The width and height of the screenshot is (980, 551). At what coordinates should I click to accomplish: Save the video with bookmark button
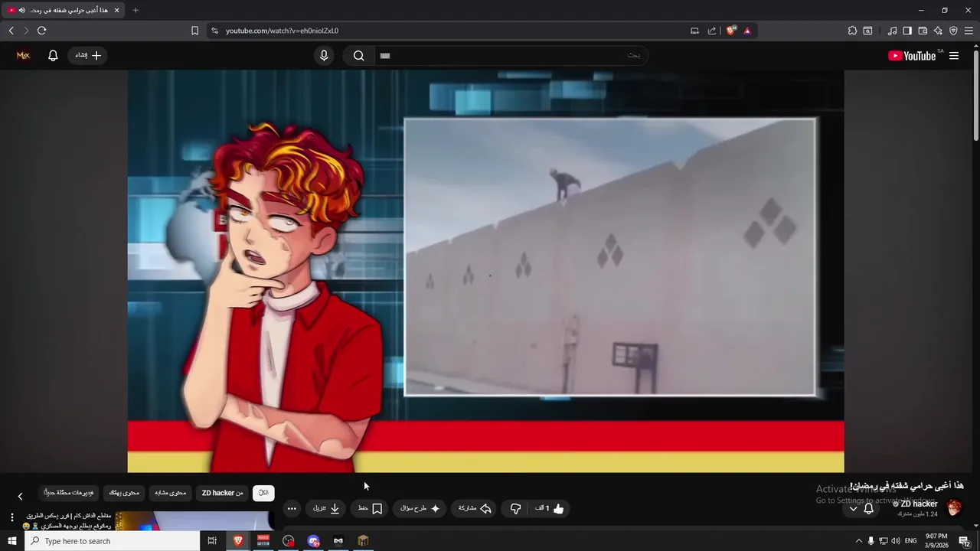(371, 508)
